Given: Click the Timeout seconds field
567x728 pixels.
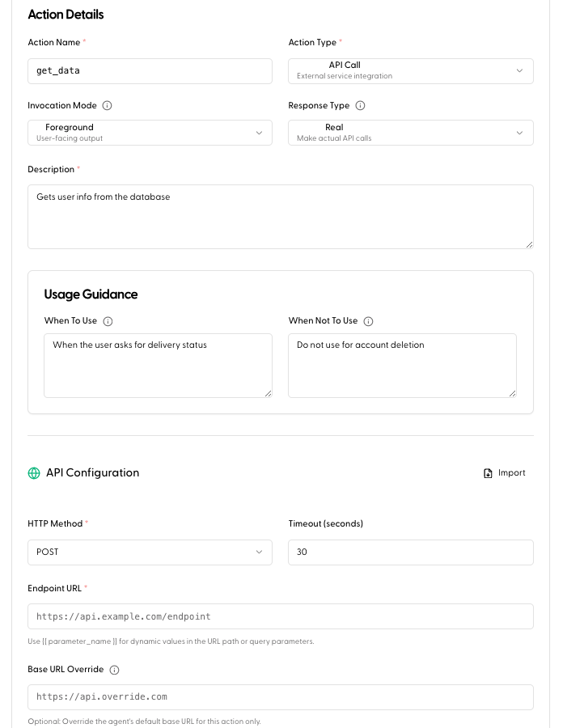Looking at the screenshot, I should (x=410, y=552).
